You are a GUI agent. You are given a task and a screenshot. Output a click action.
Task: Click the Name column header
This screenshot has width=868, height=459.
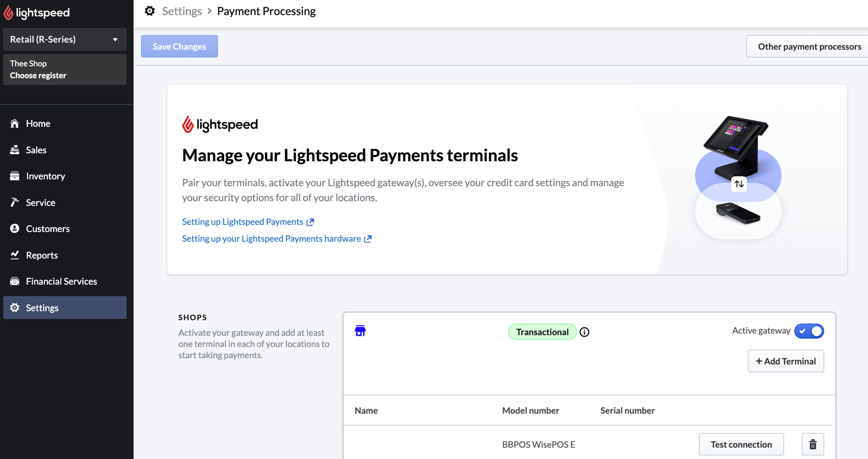pos(366,411)
